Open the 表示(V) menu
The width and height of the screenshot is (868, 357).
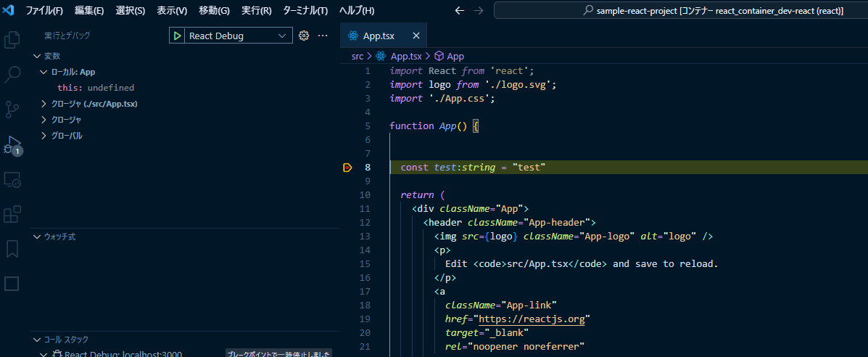172,11
